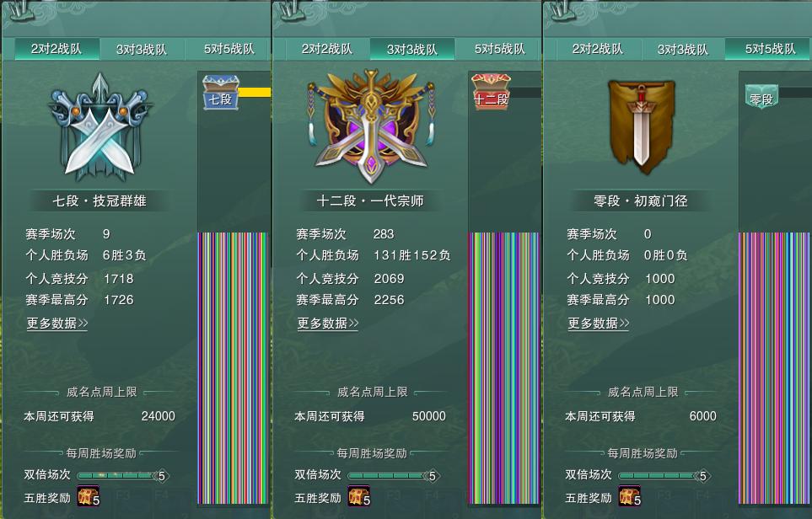The width and height of the screenshot is (812, 519).
Task: Open 更多数据 link under 2v2 stats
Action: pos(57,324)
